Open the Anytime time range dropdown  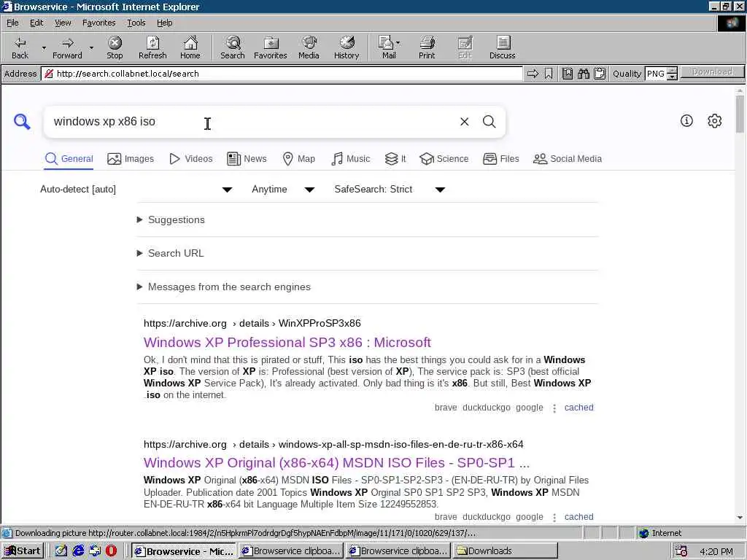click(x=283, y=190)
